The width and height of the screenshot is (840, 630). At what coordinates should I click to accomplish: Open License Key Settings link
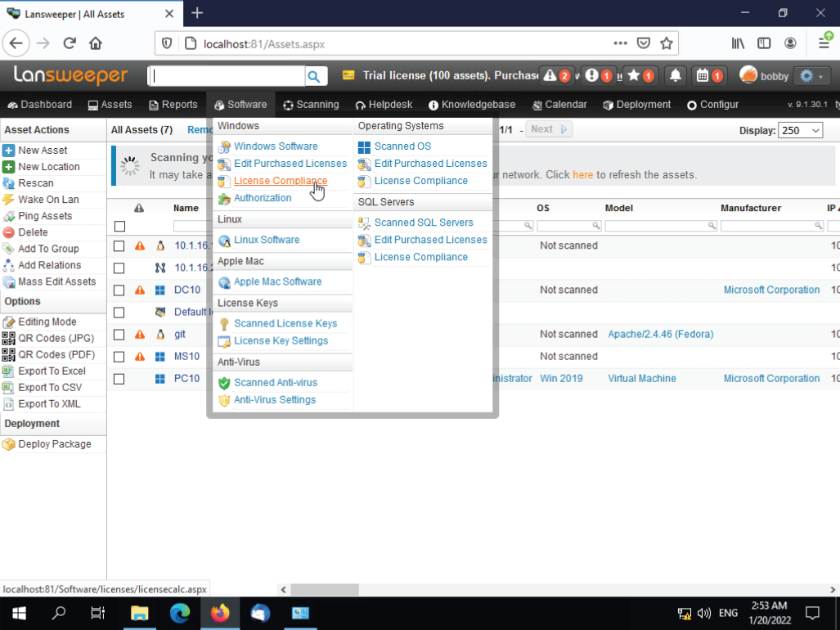[x=281, y=340]
